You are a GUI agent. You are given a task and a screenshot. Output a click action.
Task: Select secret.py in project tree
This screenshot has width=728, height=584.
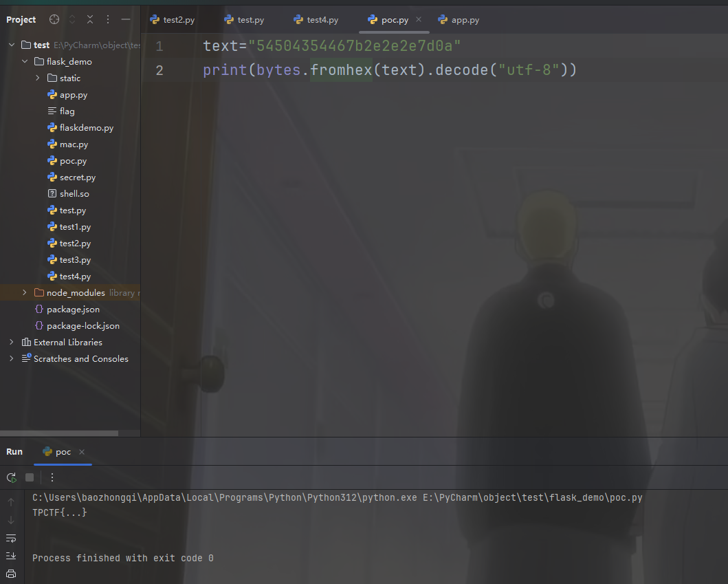click(78, 177)
